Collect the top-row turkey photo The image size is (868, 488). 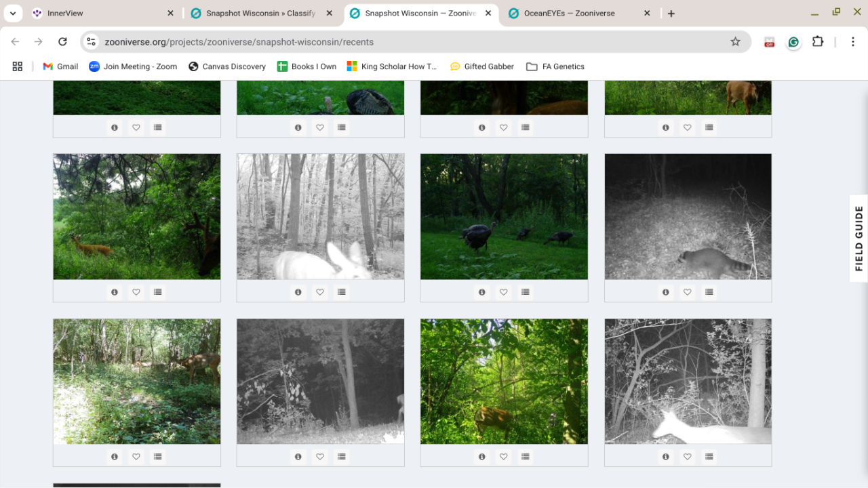point(342,127)
